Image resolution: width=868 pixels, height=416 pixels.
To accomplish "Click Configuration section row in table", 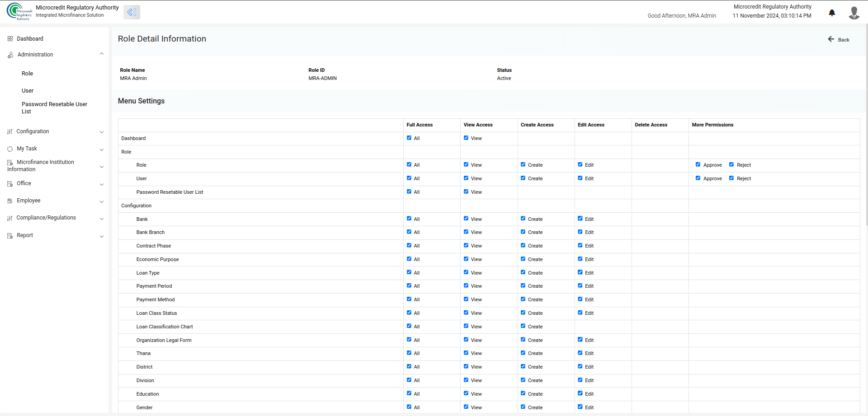I will [x=489, y=206].
